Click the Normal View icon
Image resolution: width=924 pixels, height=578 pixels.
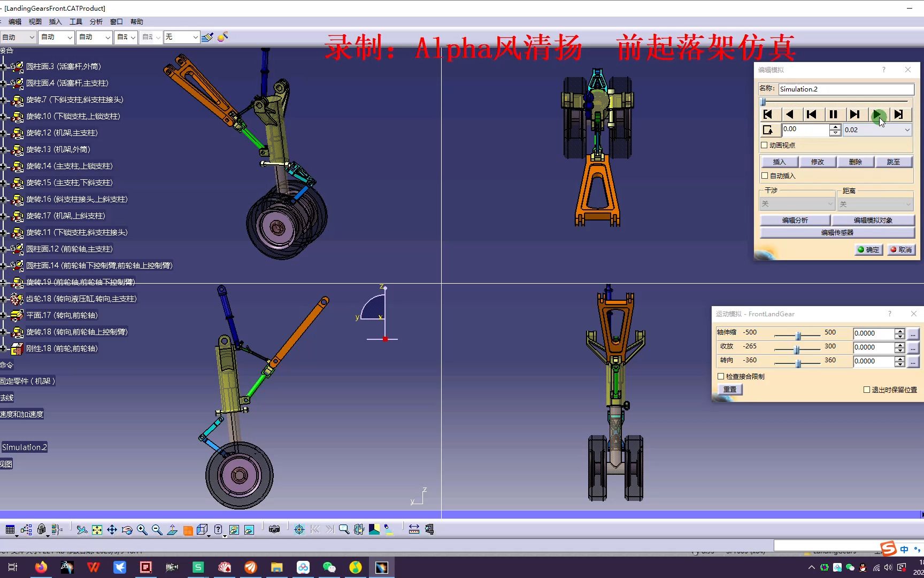(x=172, y=530)
